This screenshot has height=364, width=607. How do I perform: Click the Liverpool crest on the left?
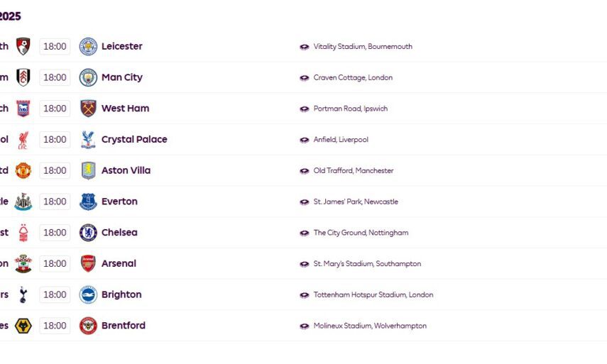[23, 140]
